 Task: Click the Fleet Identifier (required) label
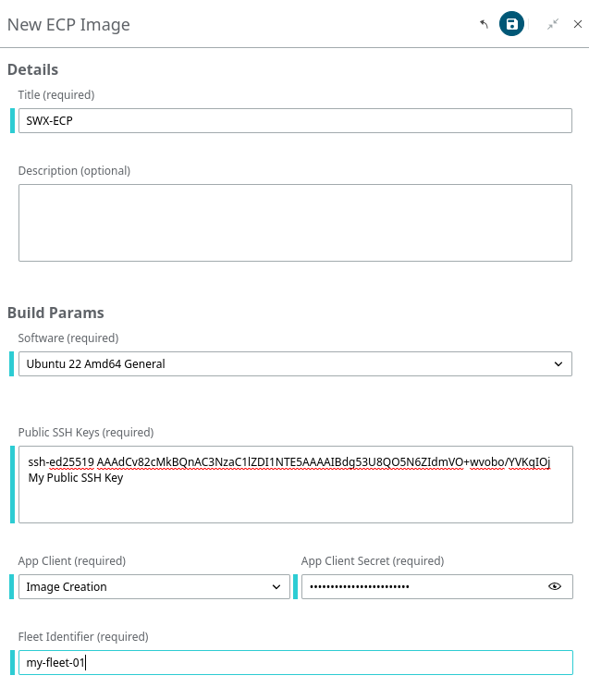point(83,636)
